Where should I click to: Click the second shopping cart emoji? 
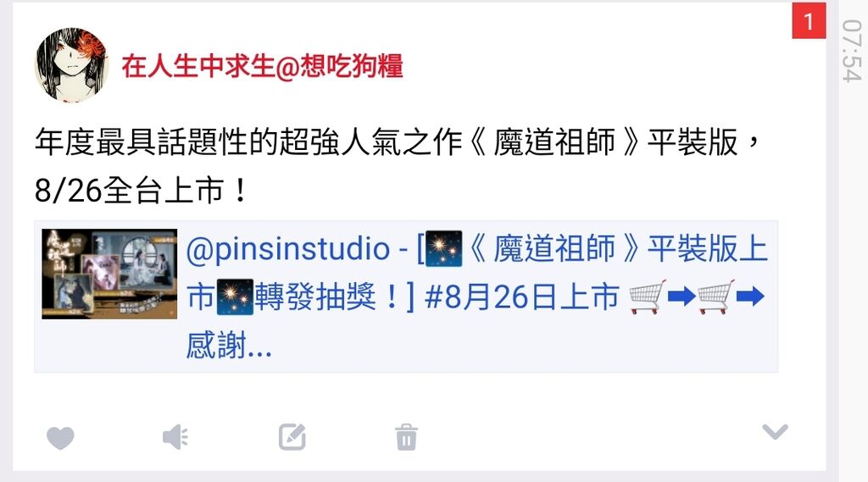tap(716, 297)
